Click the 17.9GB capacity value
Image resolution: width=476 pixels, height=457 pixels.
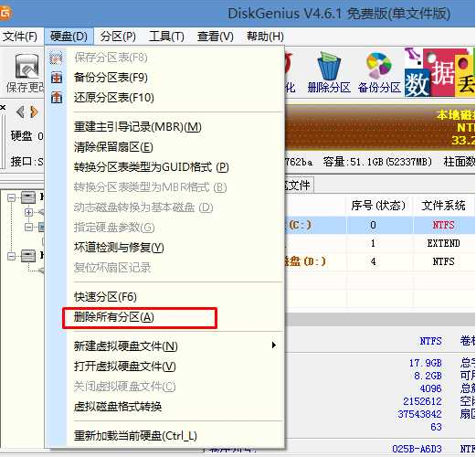(x=426, y=363)
